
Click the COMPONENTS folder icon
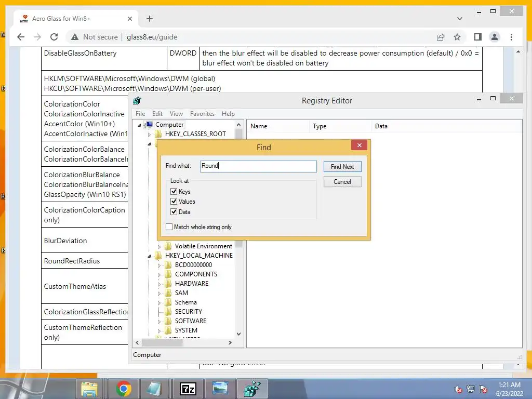coord(168,274)
